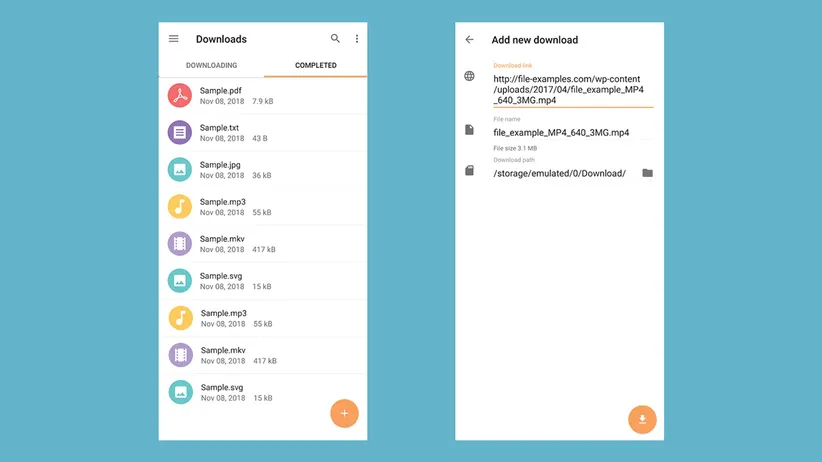
Task: Go back using the back arrow
Action: coord(470,40)
